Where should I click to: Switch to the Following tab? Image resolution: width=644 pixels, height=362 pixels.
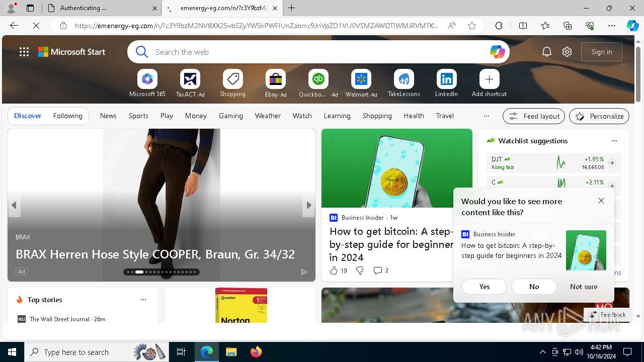[x=67, y=116]
